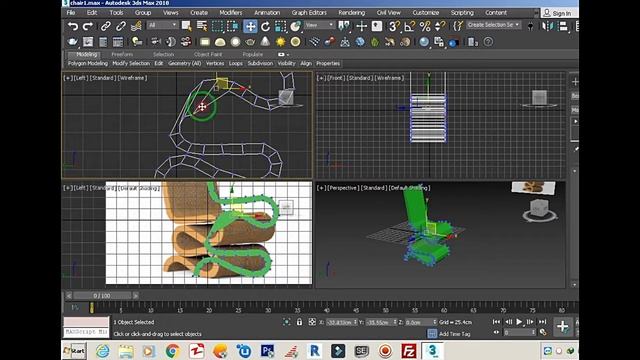Screen dimensions: 640x360
Task: Expand the Polygon Modeling ribbon panel
Action: point(88,64)
